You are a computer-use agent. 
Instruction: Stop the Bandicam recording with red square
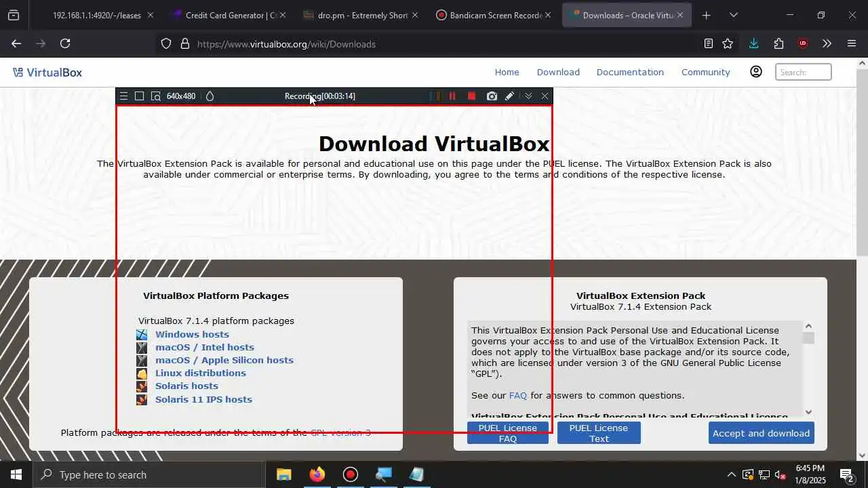(x=472, y=96)
